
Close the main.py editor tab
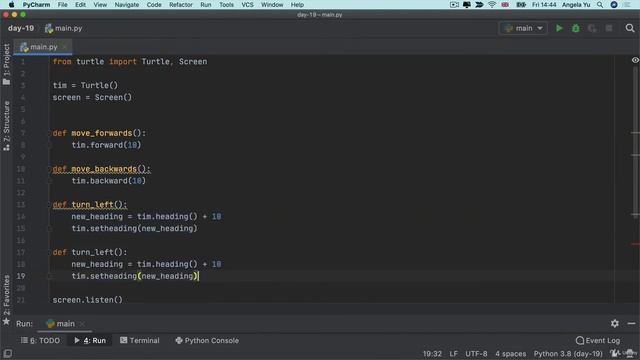tap(64, 47)
